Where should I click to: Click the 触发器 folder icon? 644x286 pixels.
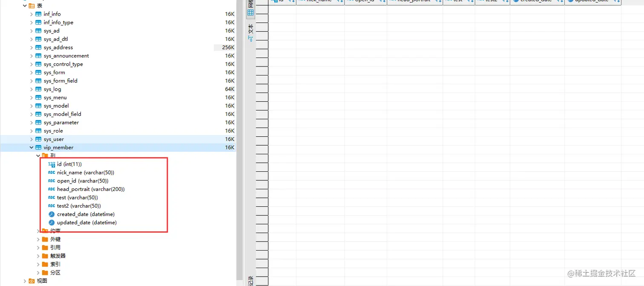click(x=45, y=256)
